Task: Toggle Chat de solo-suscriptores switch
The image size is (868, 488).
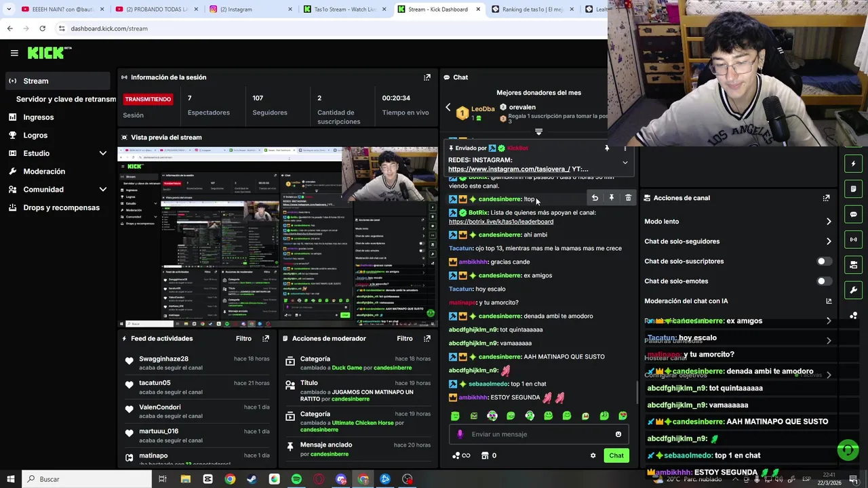Action: [x=824, y=261]
